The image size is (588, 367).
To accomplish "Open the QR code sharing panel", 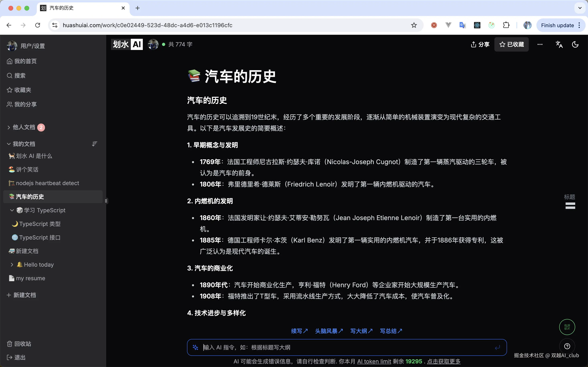I will pyautogui.click(x=567, y=327).
